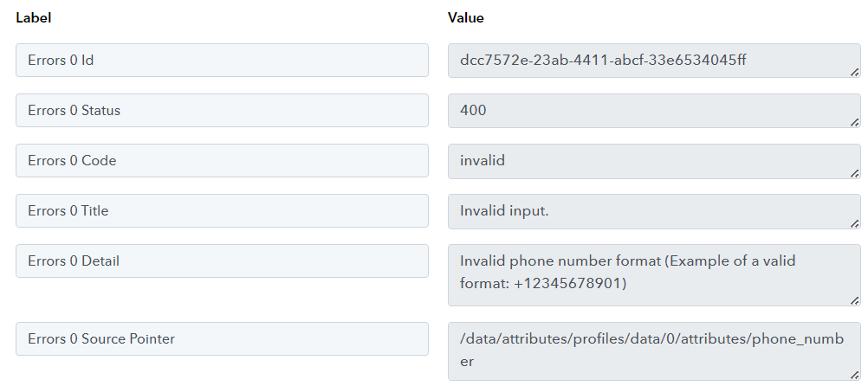Click the Invalid phone number format value field
This screenshot has width=868, height=386.
pos(654,275)
